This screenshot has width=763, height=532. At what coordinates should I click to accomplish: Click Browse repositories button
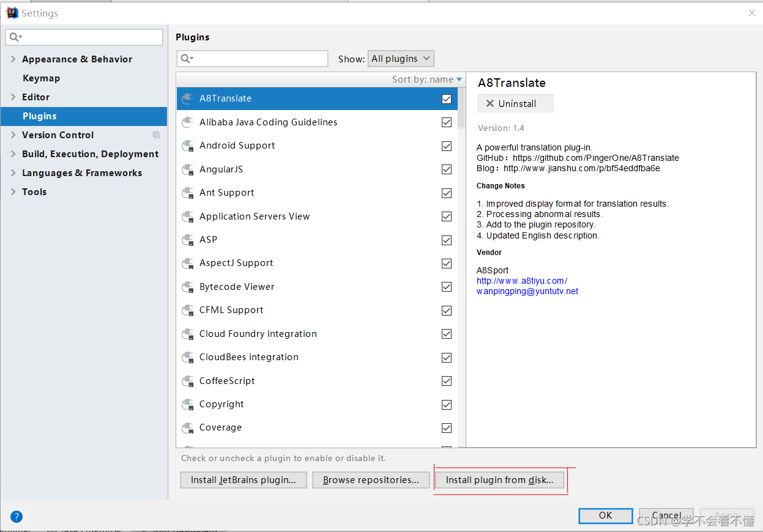pos(371,480)
